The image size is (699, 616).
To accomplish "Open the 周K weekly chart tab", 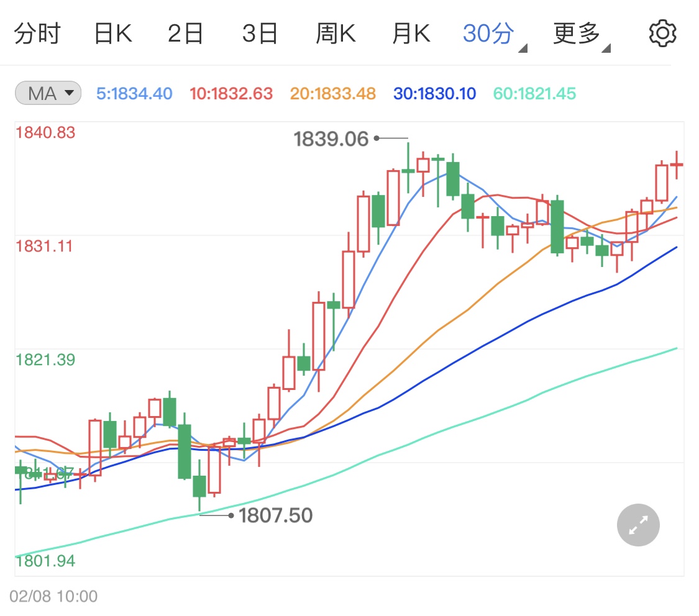I will pyautogui.click(x=336, y=34).
